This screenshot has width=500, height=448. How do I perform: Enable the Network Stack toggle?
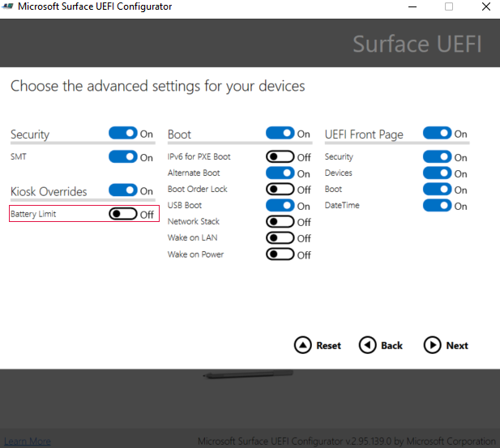click(280, 222)
